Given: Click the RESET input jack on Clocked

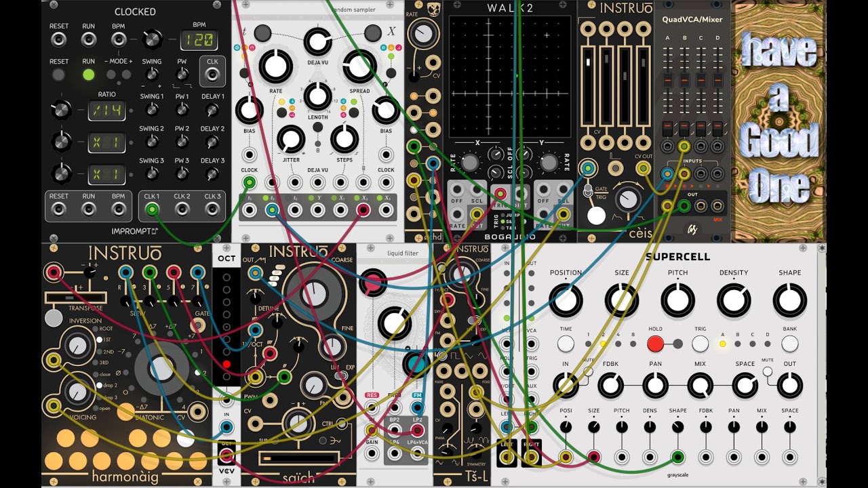Looking at the screenshot, I should [59, 40].
